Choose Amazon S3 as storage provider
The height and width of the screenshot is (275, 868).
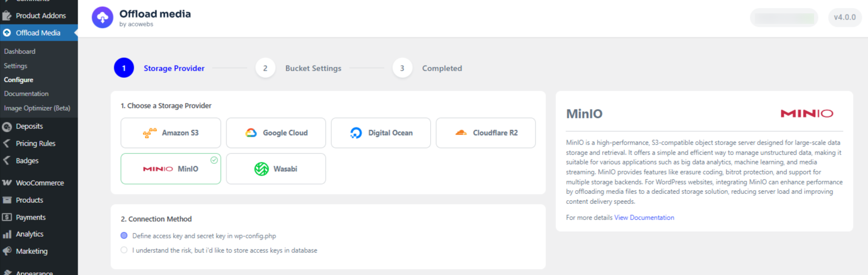(171, 133)
